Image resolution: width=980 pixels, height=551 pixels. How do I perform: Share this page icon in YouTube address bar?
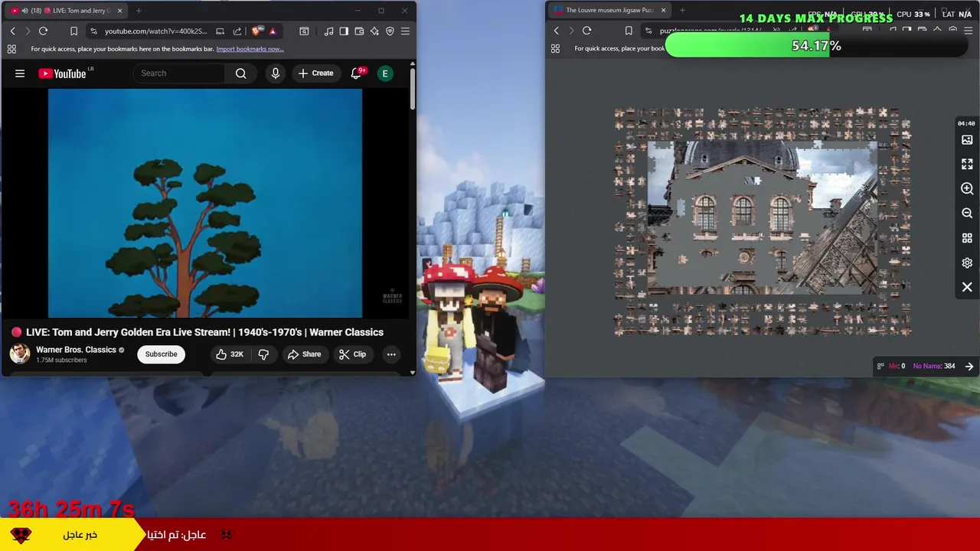(237, 31)
